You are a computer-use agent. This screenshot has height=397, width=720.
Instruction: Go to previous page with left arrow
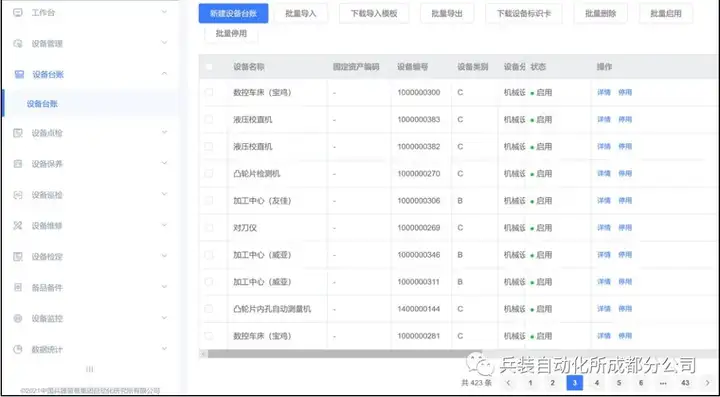[508, 383]
